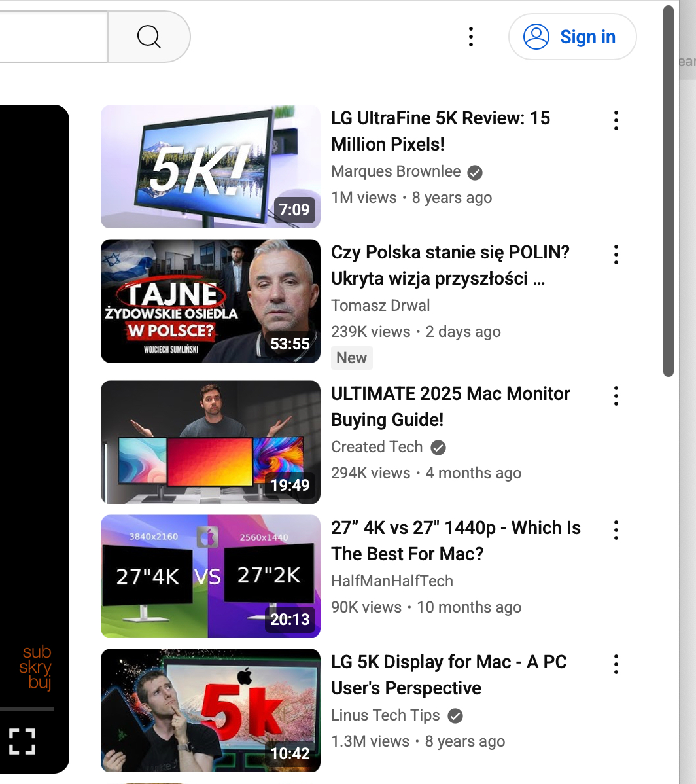Click the 27" 4K vs 2K thumbnail

[210, 576]
